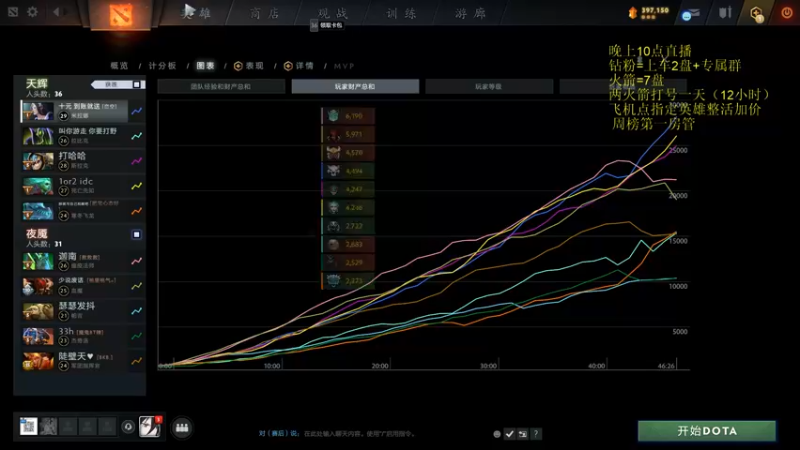Select hero portrait of player 33h

[x=38, y=336]
